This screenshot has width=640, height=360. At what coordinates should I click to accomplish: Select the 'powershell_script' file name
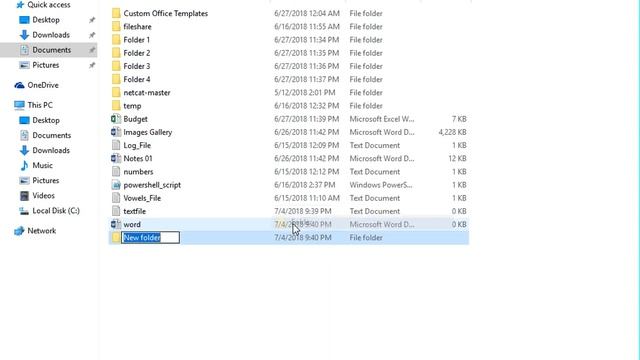point(152,185)
